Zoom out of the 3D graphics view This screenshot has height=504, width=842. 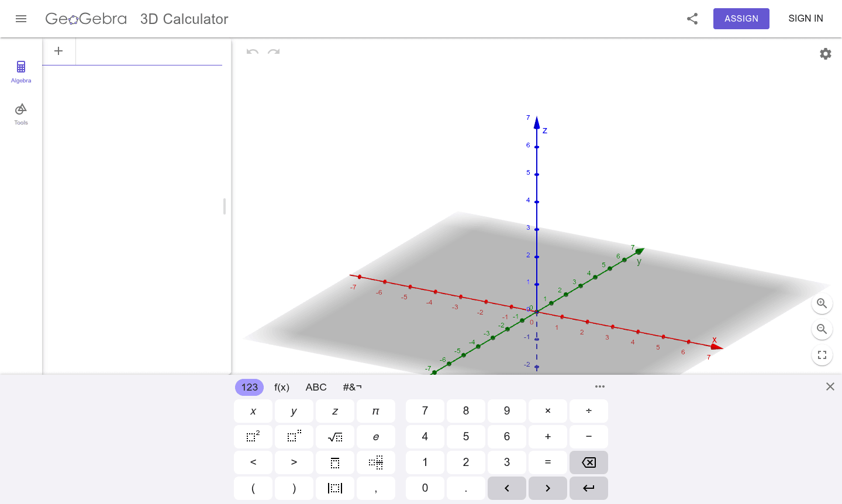coord(822,329)
